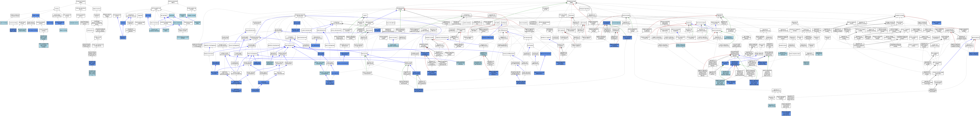980x116 pixels.
Task: Click 'hepaticobiliary system development' node
Action: pos(317,38)
